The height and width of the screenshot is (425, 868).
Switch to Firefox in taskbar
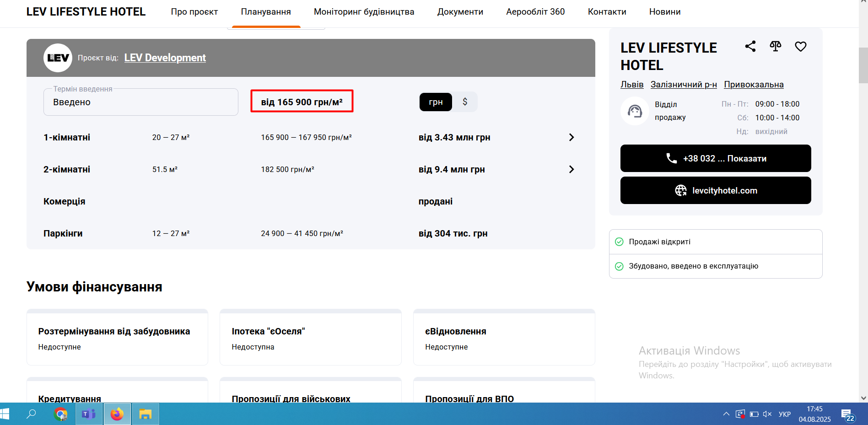pyautogui.click(x=117, y=414)
